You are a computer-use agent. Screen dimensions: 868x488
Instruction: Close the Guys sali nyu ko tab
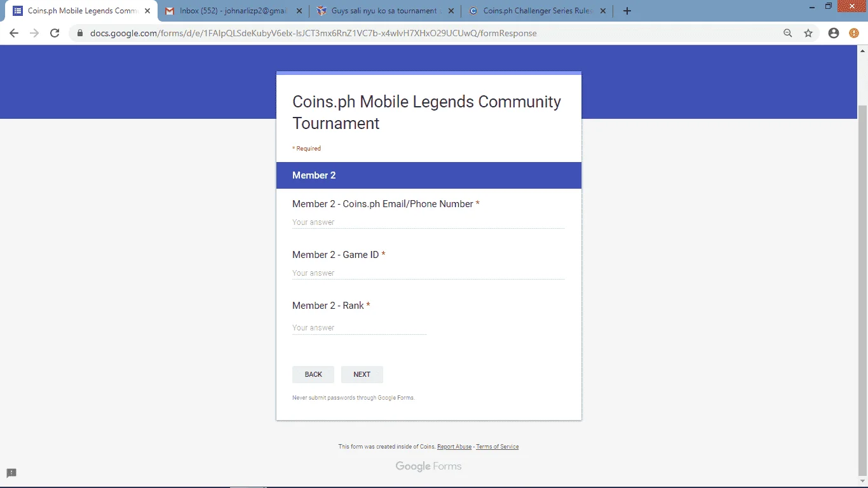(x=451, y=11)
